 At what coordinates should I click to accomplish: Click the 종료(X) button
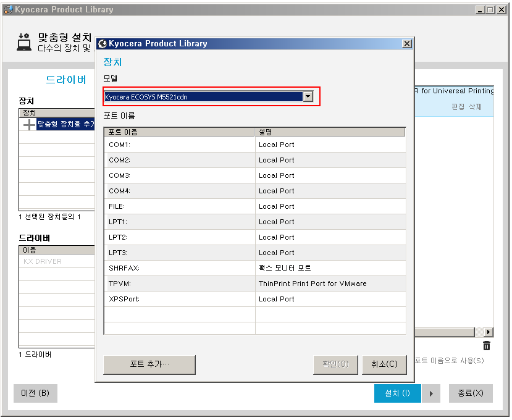pyautogui.click(x=471, y=393)
